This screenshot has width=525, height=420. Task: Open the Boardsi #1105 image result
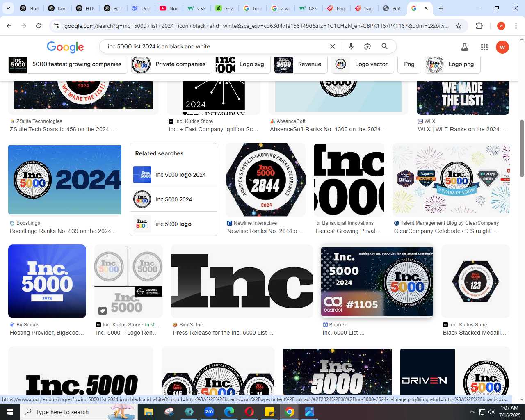pyautogui.click(x=377, y=281)
